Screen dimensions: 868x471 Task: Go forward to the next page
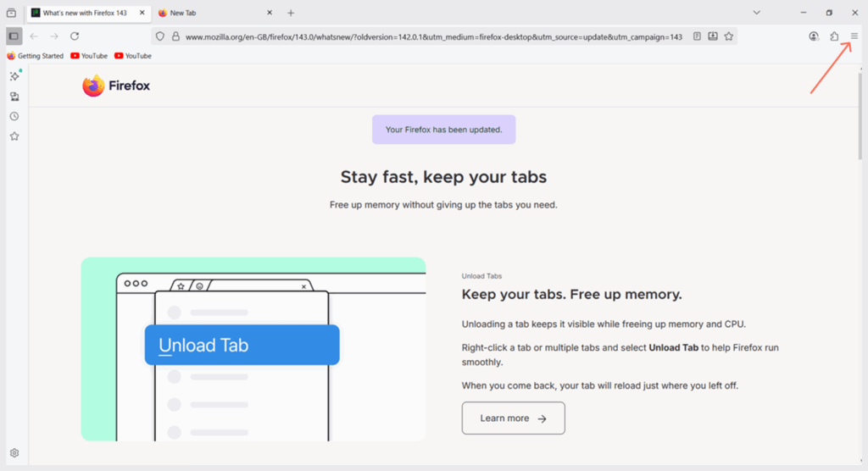pos(53,36)
